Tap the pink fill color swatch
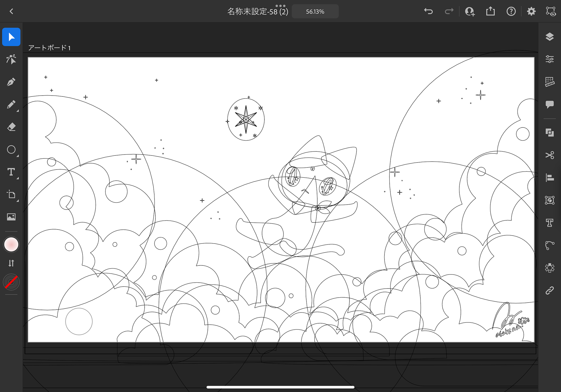 point(11,244)
